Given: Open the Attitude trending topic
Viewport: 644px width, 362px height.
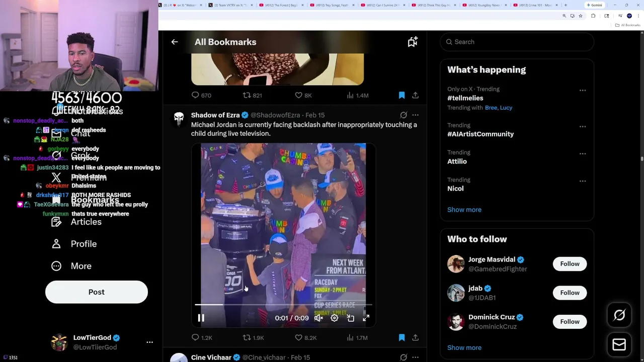Looking at the screenshot, I should 457,161.
